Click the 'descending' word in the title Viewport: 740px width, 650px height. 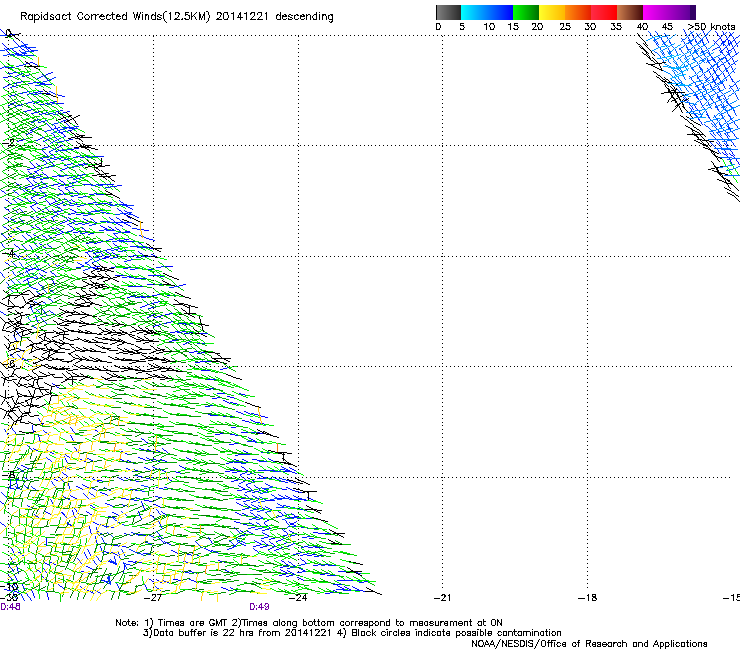pyautogui.click(x=304, y=17)
